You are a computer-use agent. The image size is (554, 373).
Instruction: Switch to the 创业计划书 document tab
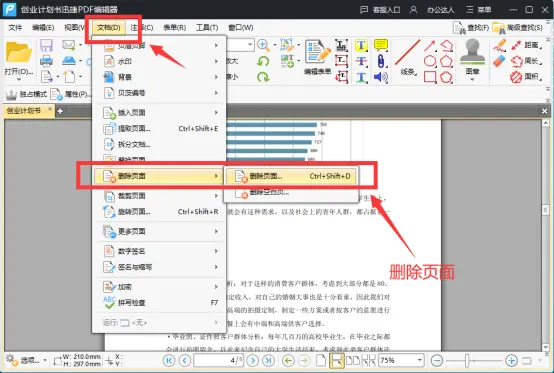pyautogui.click(x=24, y=111)
